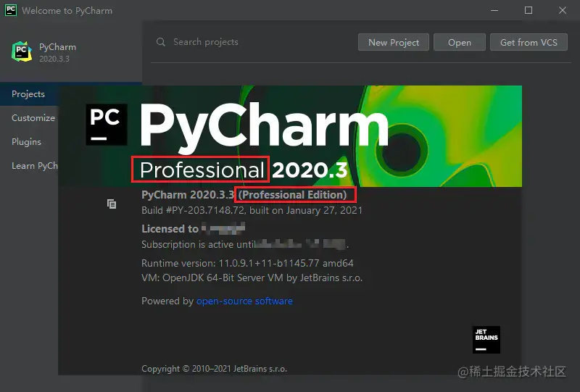
Task: Click the Copyright 2010–2021 JetBrains text
Action: pyautogui.click(x=214, y=369)
